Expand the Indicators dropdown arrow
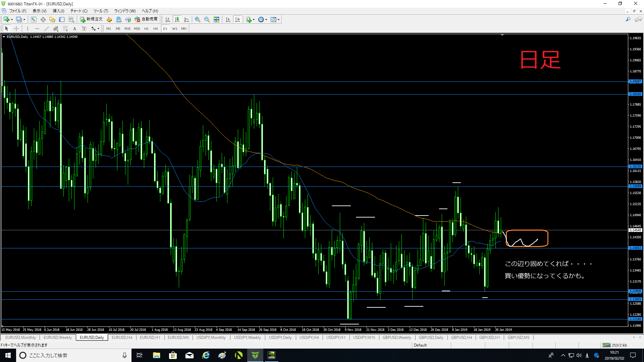Image resolution: width=644 pixels, height=362 pixels. tap(254, 19)
